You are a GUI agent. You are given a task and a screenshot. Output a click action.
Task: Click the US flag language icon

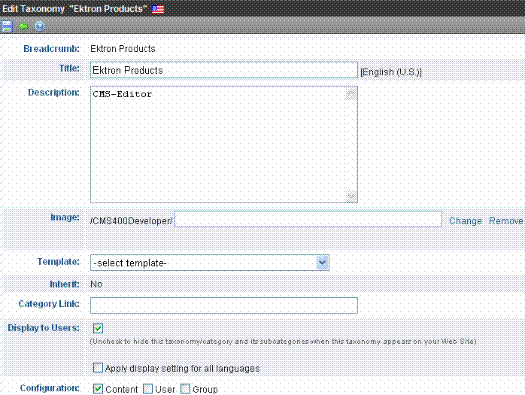pyautogui.click(x=158, y=9)
